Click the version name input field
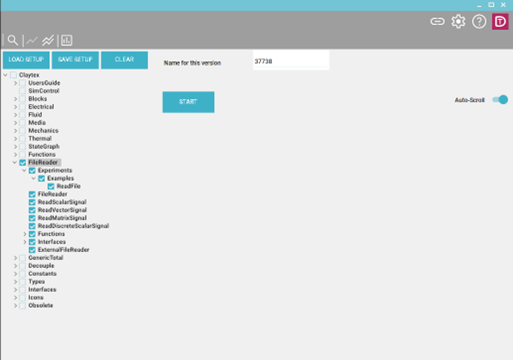 pyautogui.click(x=291, y=61)
